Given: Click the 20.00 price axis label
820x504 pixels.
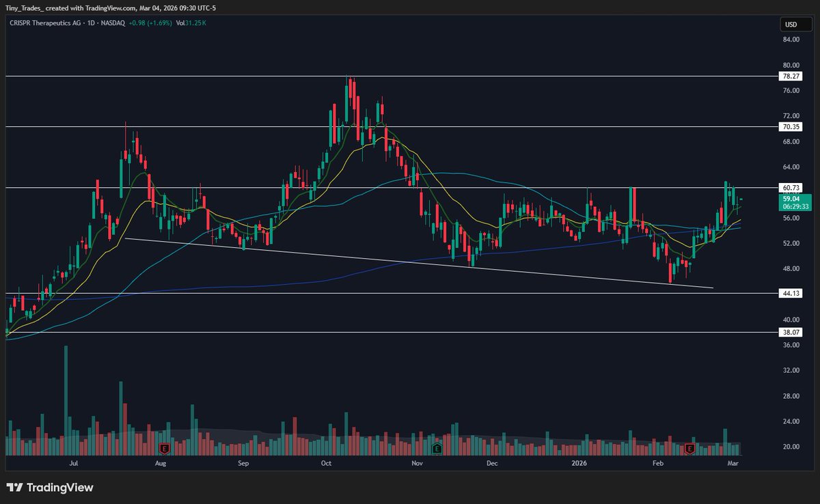Looking at the screenshot, I should coord(791,447).
